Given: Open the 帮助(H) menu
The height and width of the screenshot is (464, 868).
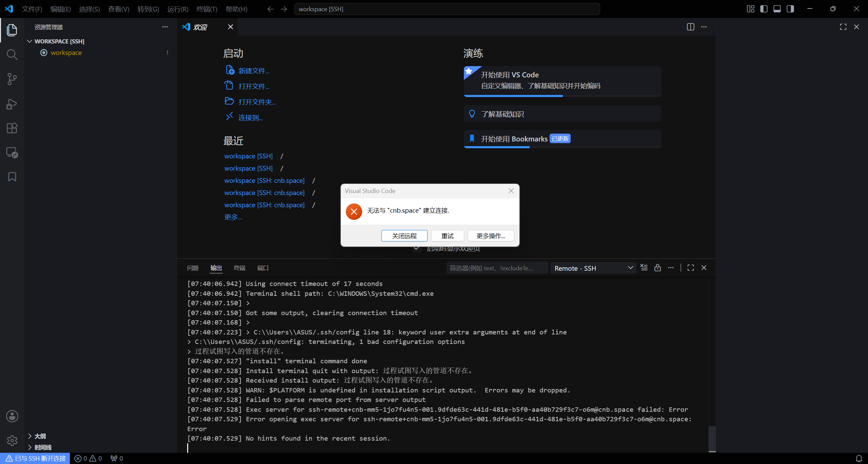Looking at the screenshot, I should point(236,9).
